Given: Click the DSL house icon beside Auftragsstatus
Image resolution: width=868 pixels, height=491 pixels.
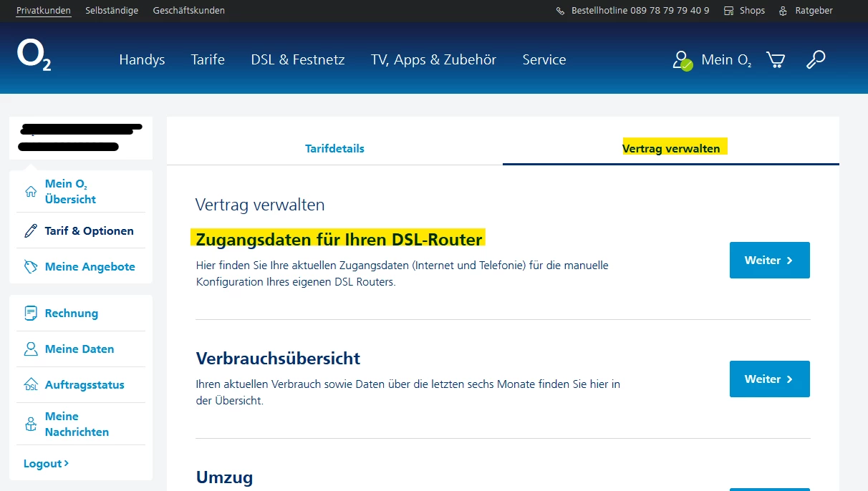Looking at the screenshot, I should click(x=31, y=384).
